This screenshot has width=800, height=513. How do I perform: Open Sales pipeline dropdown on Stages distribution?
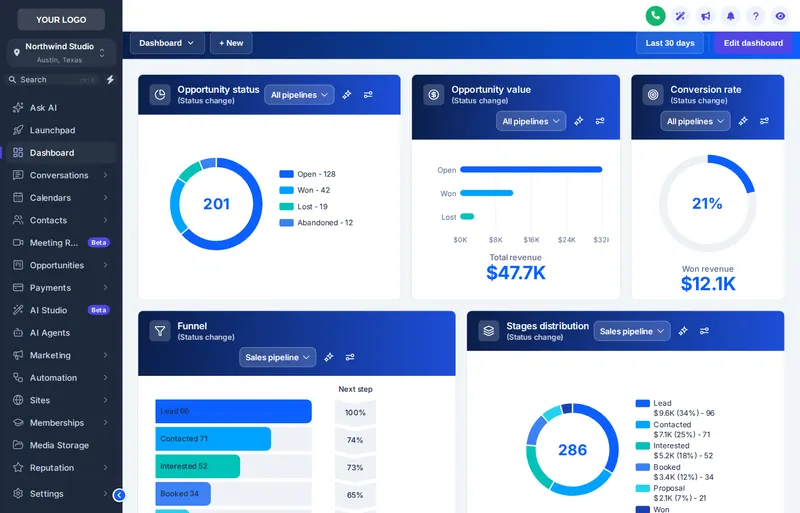[632, 331]
